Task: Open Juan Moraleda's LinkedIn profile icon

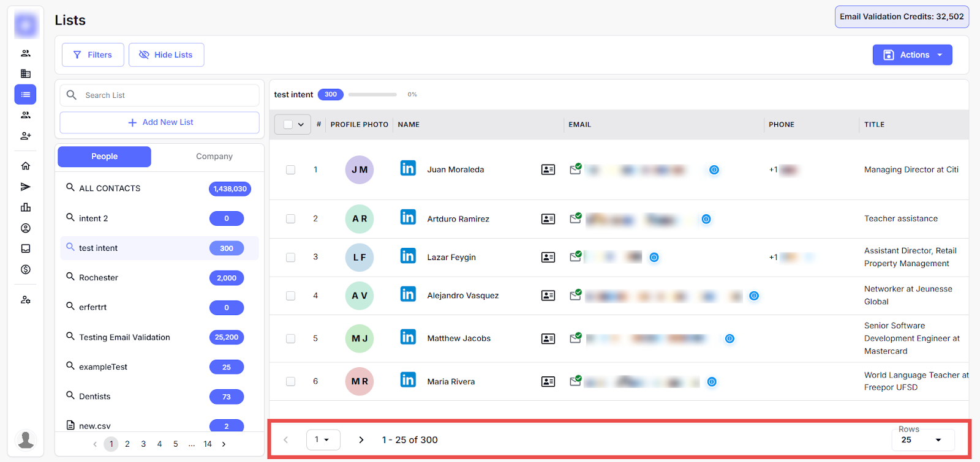Action: pos(408,168)
